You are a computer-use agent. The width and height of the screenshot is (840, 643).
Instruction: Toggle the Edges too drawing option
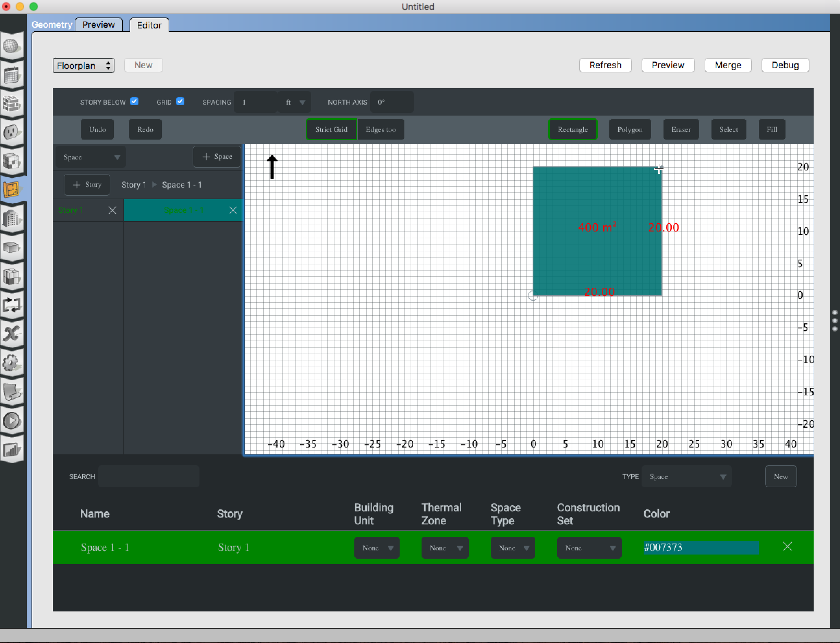381,129
